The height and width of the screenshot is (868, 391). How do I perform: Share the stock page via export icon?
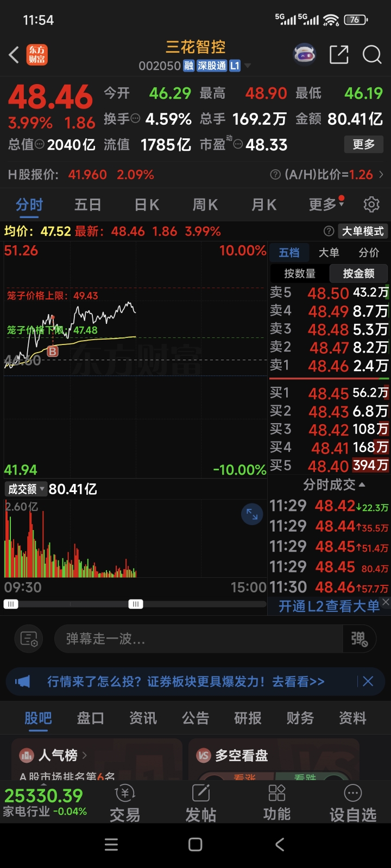click(x=339, y=55)
